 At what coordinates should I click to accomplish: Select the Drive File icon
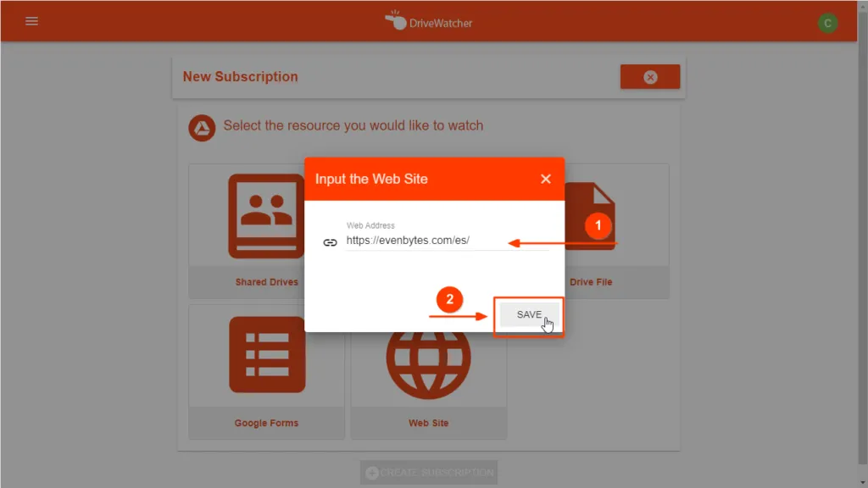[x=590, y=216]
